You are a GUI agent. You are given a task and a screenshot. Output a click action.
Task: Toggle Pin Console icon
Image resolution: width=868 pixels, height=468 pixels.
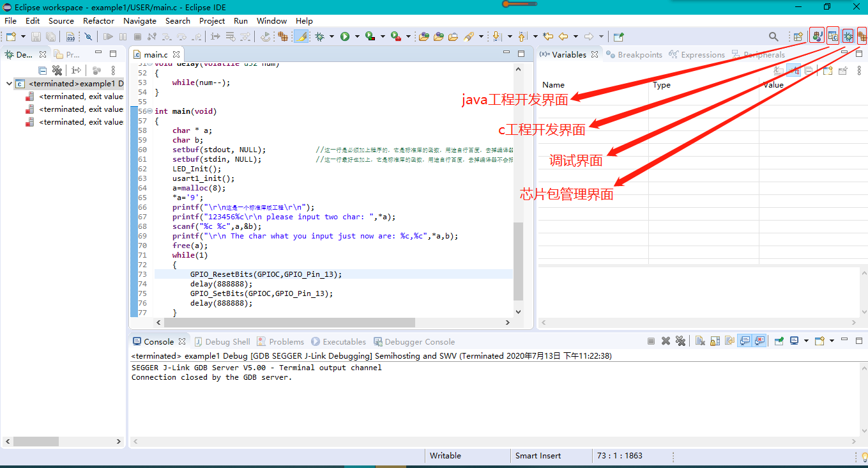779,341
